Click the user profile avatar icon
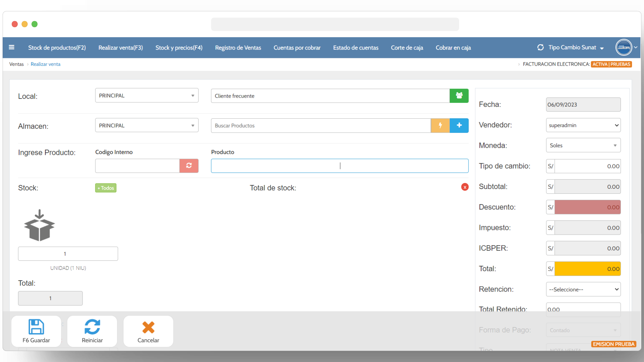 click(624, 47)
